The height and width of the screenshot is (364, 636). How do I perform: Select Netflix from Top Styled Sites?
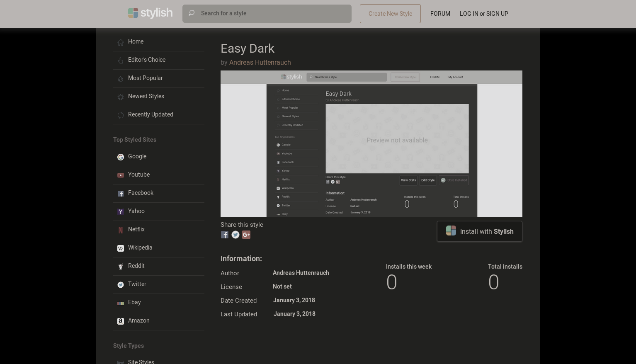136,229
